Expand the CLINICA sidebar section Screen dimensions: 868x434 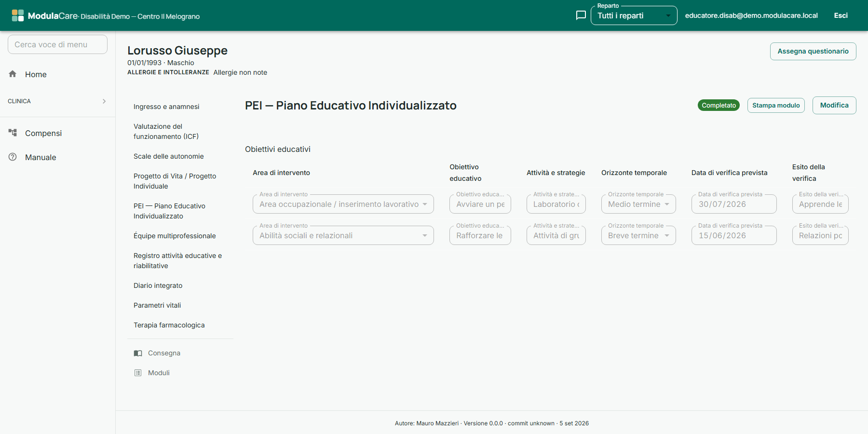click(57, 101)
